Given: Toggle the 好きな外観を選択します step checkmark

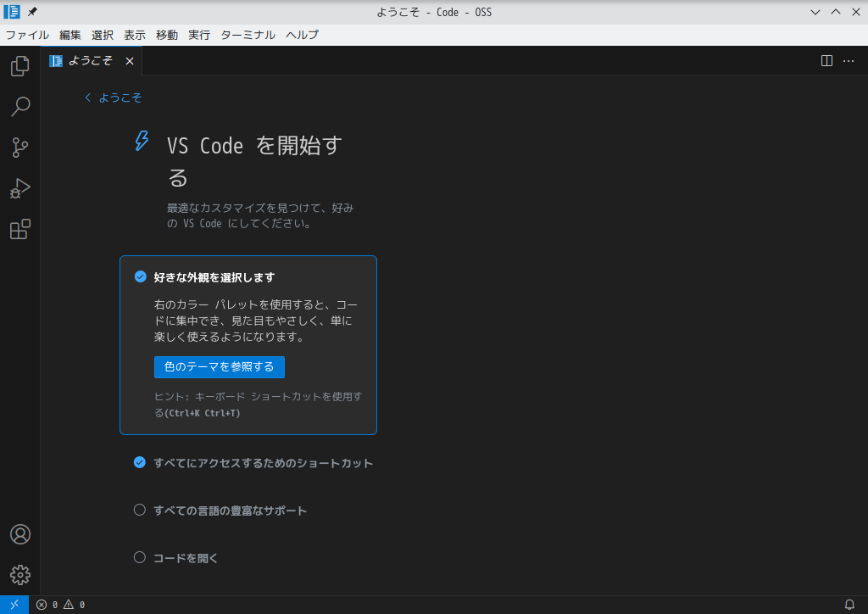Looking at the screenshot, I should 141,276.
